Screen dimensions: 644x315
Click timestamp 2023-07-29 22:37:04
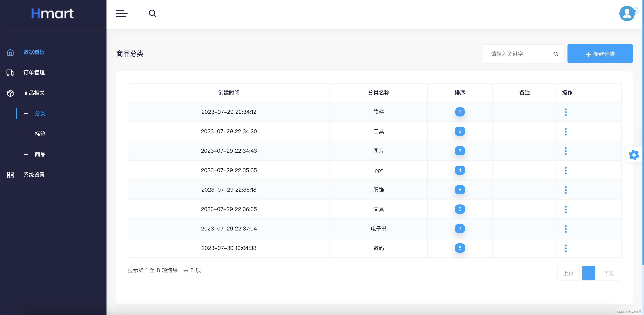click(229, 229)
